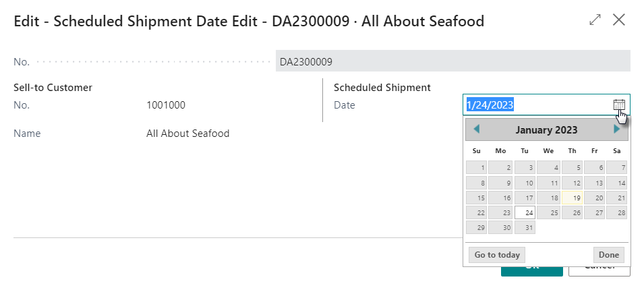Screen dimensions: 644x290
Task: Select January 1 in the calendar
Action: tap(477, 167)
